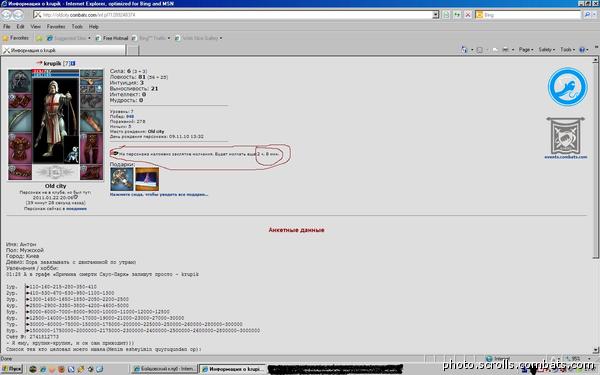Expand the command bar Tools dropdown
Viewport: 600px width, 375px height.
click(x=567, y=50)
